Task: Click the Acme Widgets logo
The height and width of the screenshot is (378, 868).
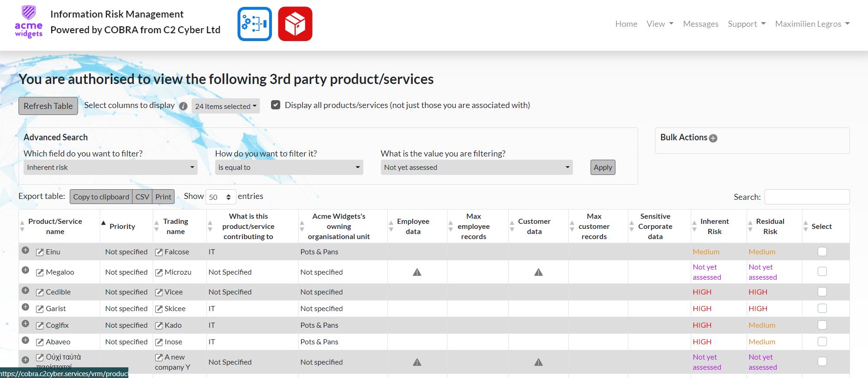Action: click(x=29, y=22)
